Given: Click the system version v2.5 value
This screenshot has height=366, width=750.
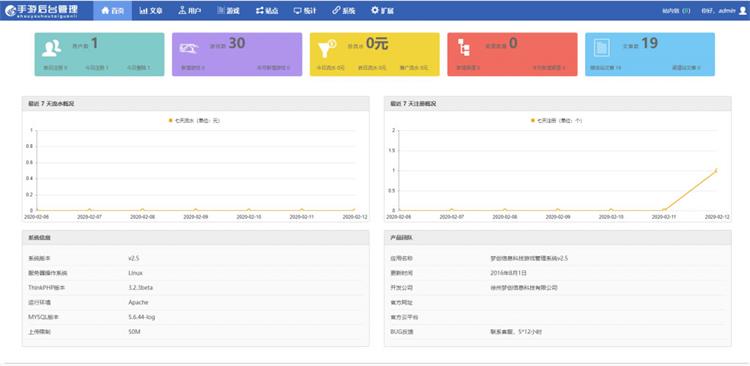Looking at the screenshot, I should (133, 258).
